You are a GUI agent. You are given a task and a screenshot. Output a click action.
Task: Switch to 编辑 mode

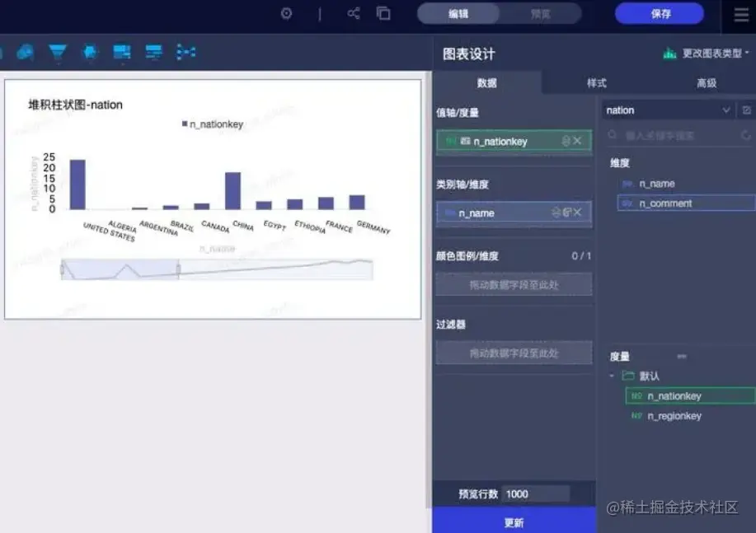pos(458,14)
